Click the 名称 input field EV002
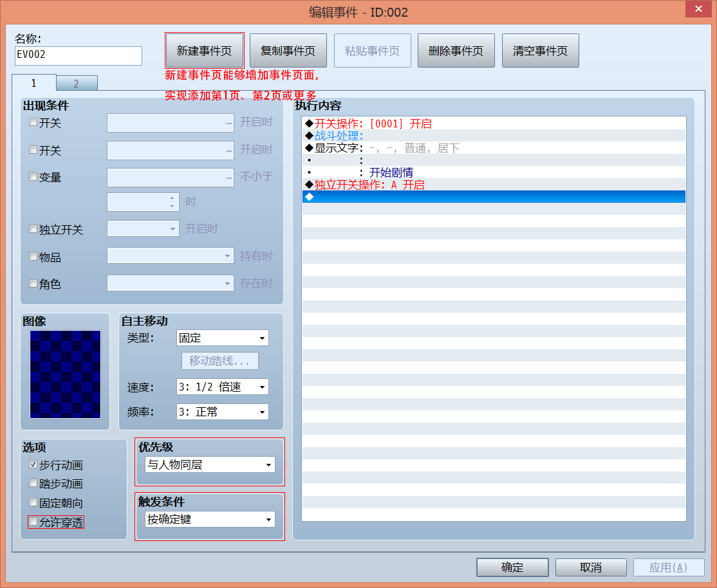Screen dimensions: 717x588 78,55
